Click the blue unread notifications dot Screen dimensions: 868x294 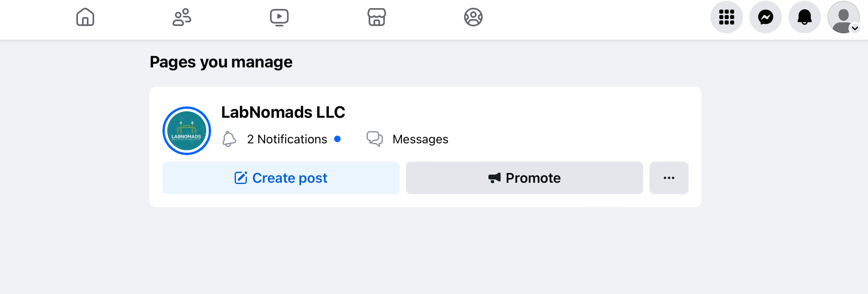pos(337,139)
